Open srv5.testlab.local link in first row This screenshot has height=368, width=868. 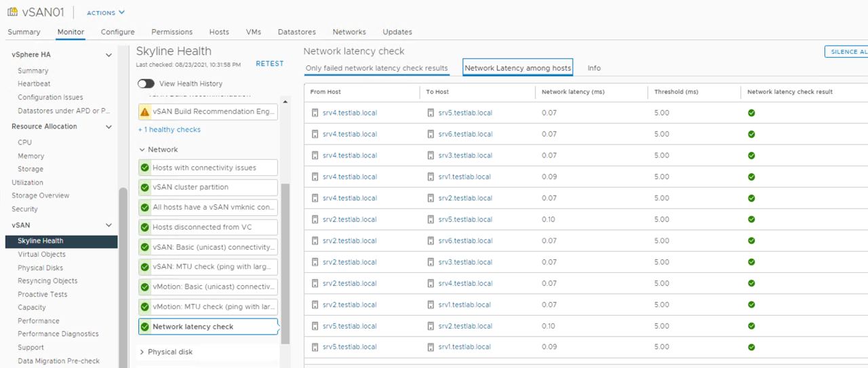point(465,113)
